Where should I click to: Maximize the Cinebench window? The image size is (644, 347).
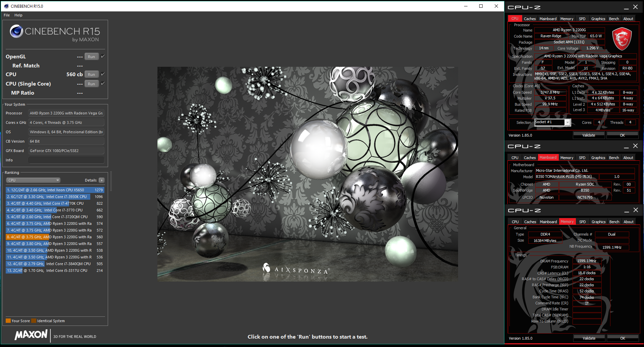click(481, 6)
